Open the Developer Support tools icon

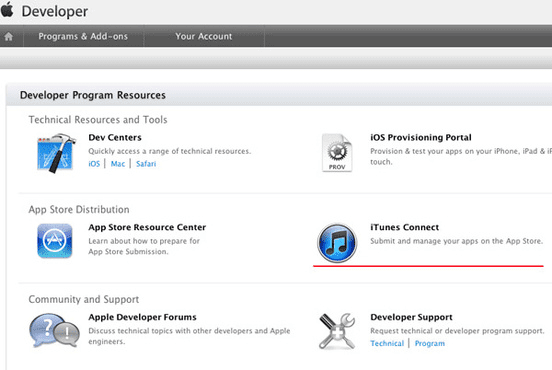click(337, 331)
